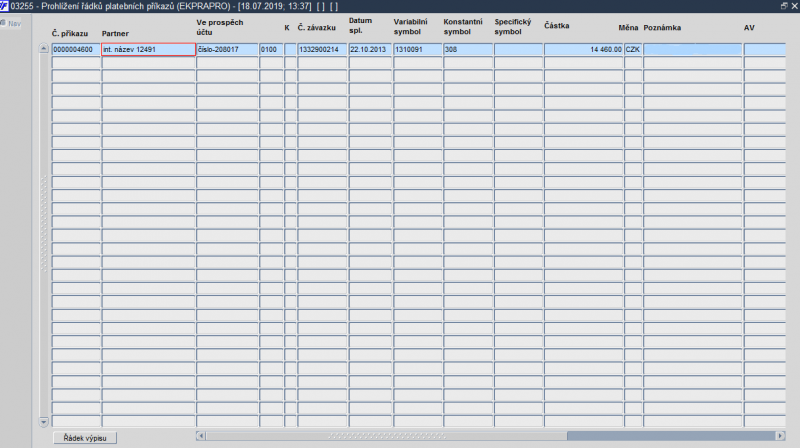
Task: Click the empty Specifický symbol field in first row
Action: click(x=518, y=49)
